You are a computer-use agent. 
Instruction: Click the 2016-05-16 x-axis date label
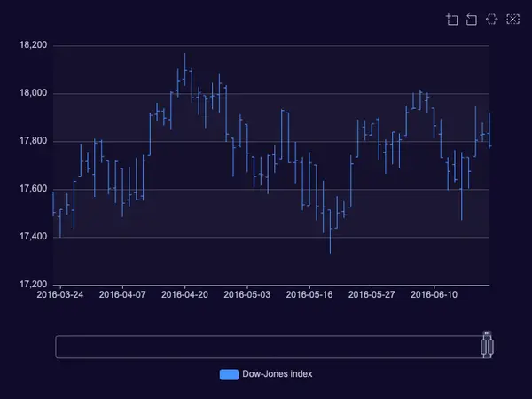click(x=309, y=294)
